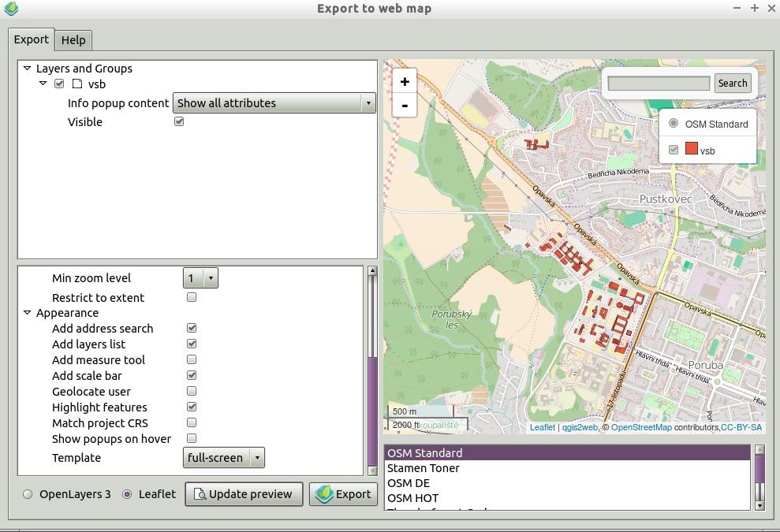Collapse the Layers and Groups tree

click(28, 68)
